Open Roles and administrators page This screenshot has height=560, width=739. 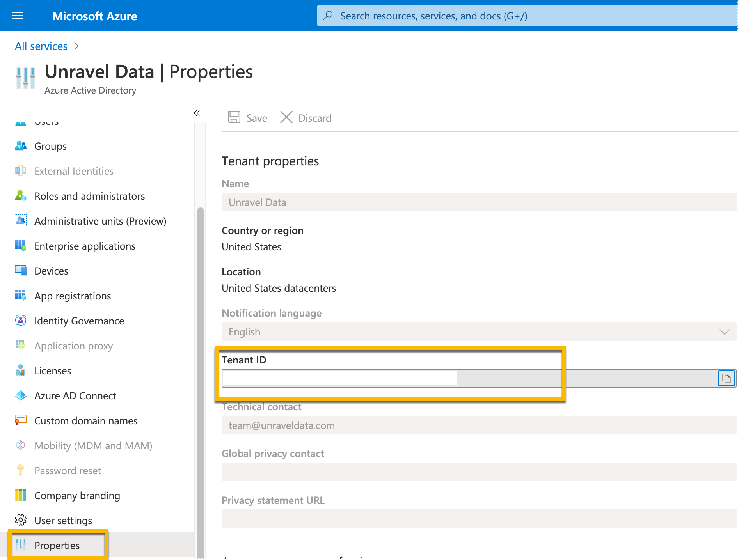90,196
